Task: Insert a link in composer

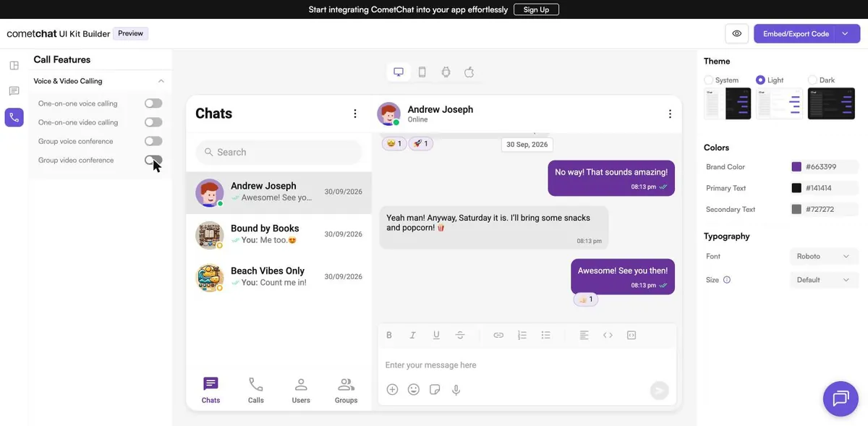Action: 498,335
